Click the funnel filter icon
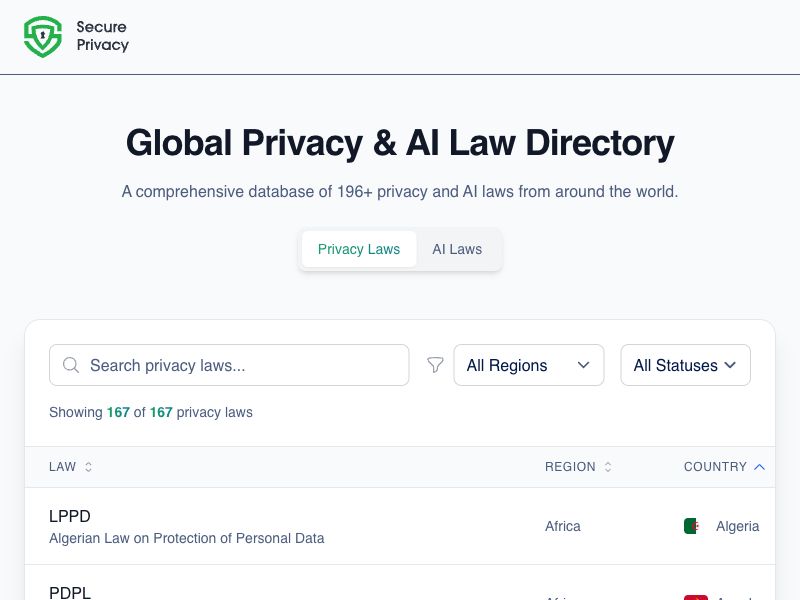Viewport: 800px width, 600px height. (x=435, y=365)
